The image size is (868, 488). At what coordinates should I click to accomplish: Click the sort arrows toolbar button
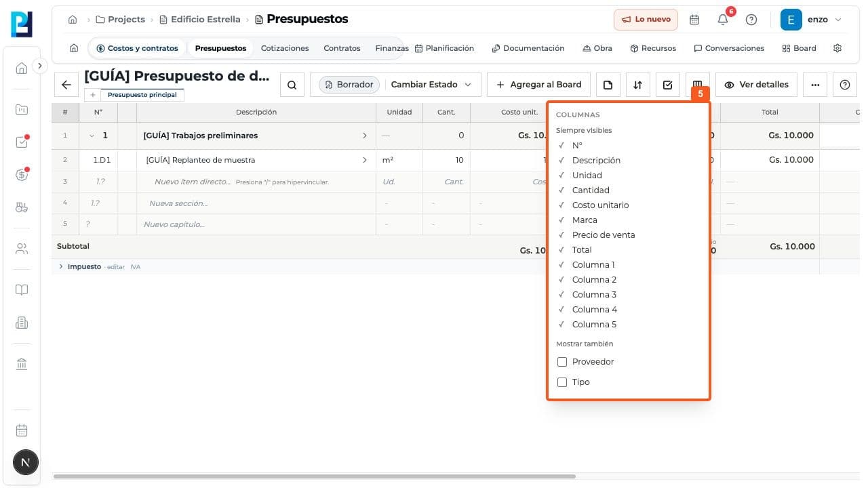click(638, 85)
